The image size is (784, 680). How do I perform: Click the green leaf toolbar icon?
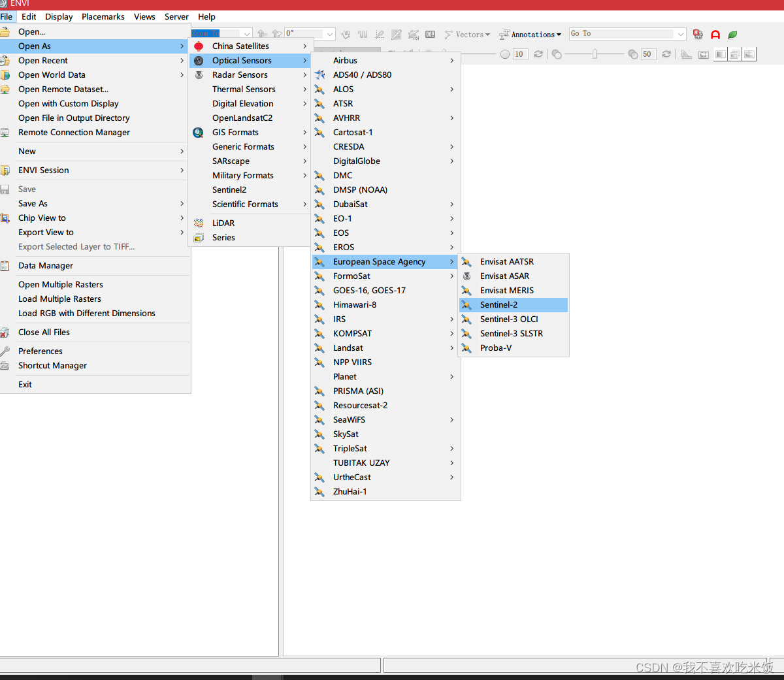point(732,35)
